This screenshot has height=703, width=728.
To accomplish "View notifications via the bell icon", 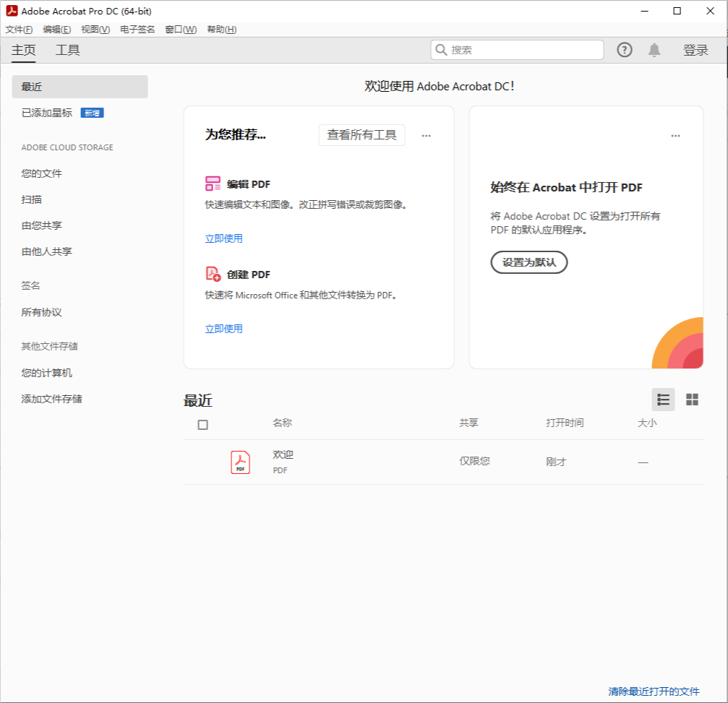I will (x=653, y=50).
